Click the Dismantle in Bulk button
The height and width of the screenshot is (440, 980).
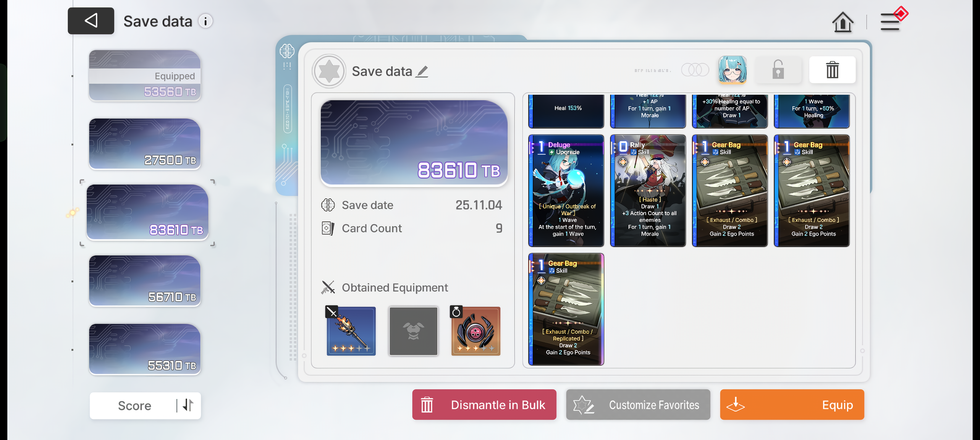[484, 404]
